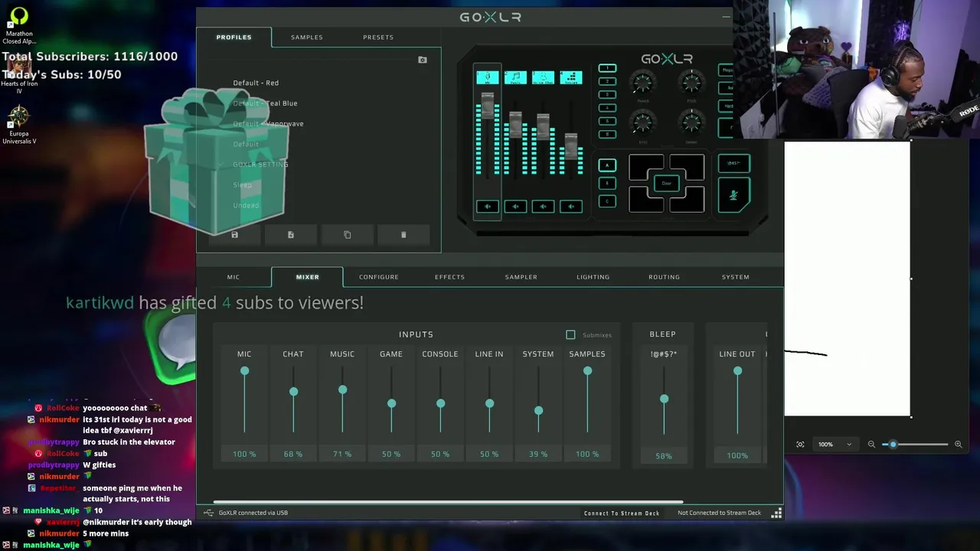The image size is (980, 551).
Task: Click the Stream Deck grid icon
Action: pyautogui.click(x=776, y=514)
